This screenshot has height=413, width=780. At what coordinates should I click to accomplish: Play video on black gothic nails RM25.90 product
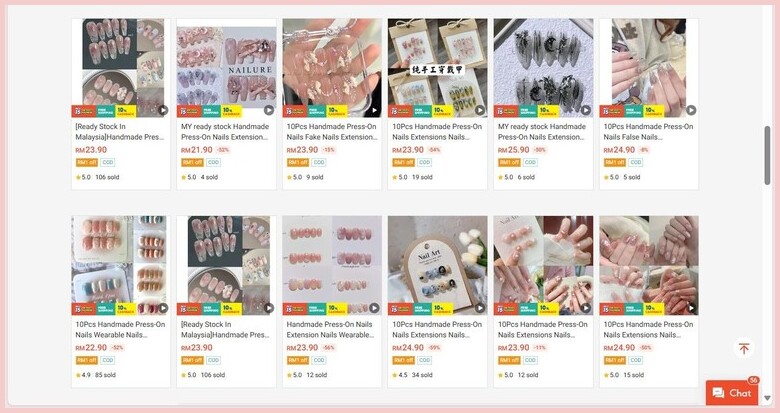[x=585, y=110]
